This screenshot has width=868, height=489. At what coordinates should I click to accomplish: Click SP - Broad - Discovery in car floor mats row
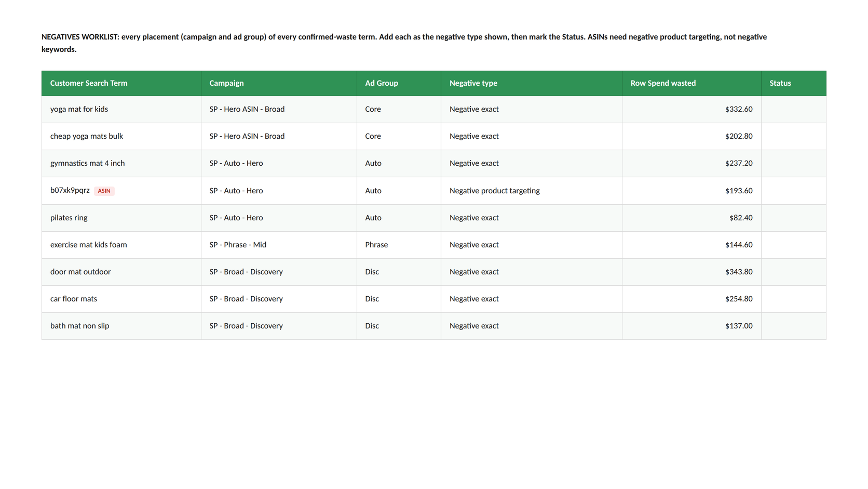246,299
